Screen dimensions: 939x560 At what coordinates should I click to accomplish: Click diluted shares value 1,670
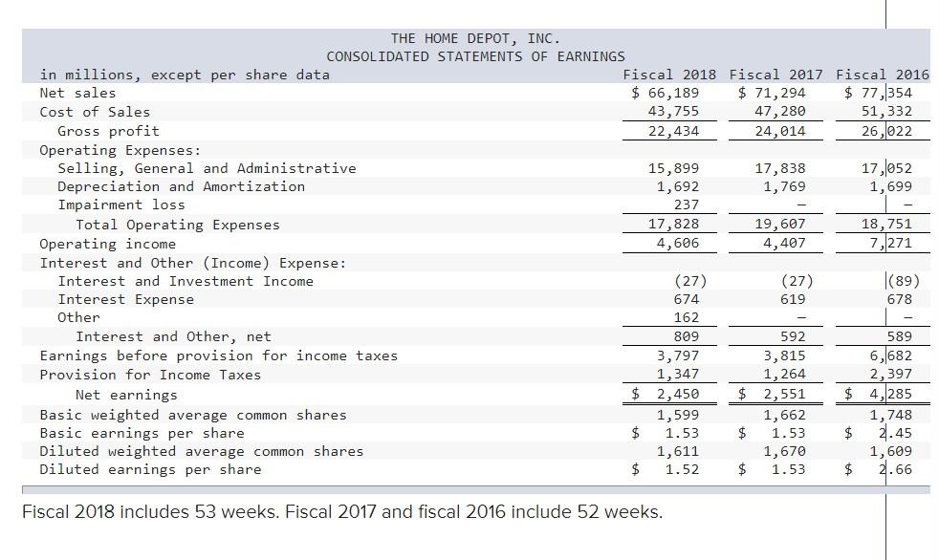pos(784,452)
